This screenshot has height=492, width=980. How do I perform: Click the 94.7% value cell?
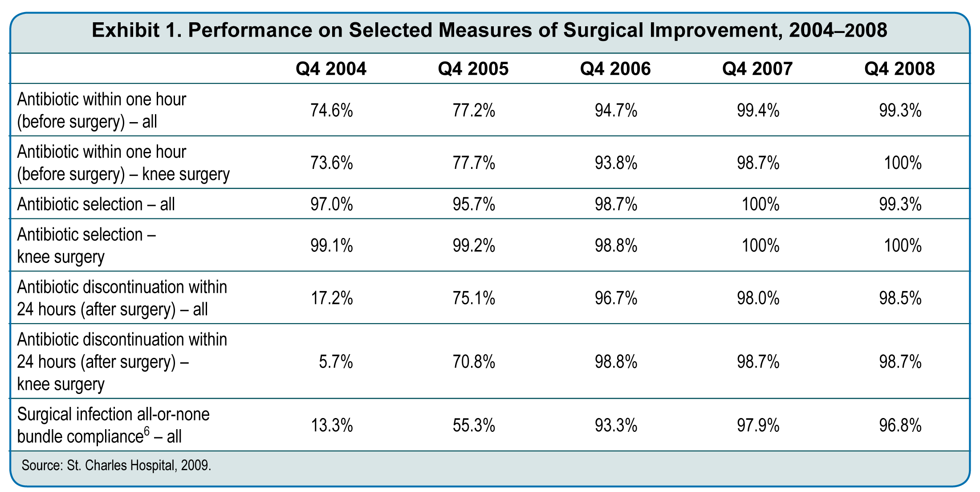coord(616,111)
